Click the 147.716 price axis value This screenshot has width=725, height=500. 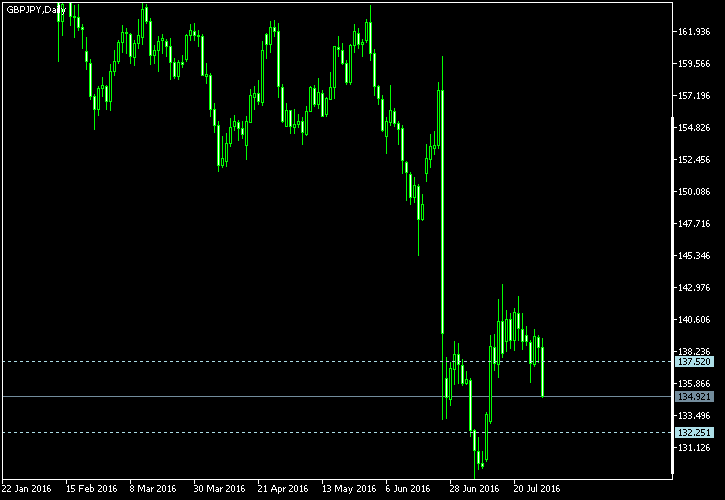(694, 224)
